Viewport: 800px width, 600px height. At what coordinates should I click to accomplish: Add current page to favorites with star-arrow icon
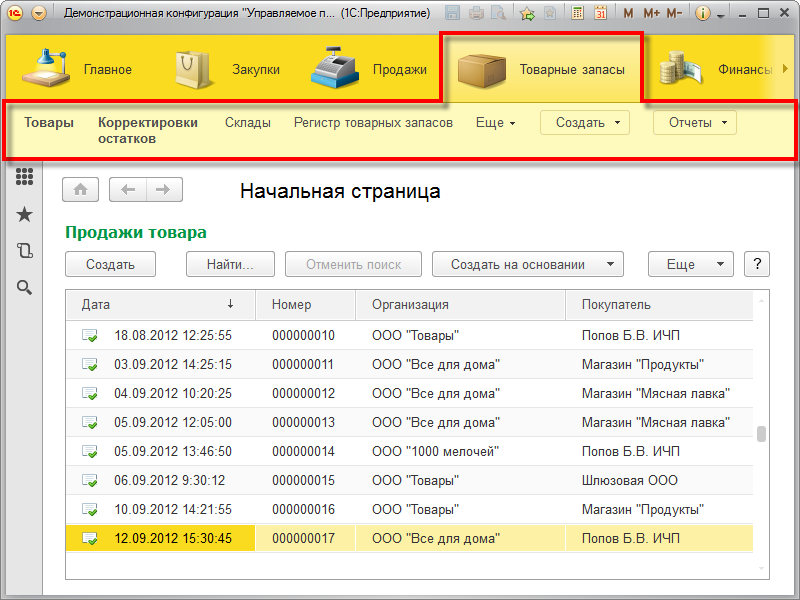(x=527, y=11)
